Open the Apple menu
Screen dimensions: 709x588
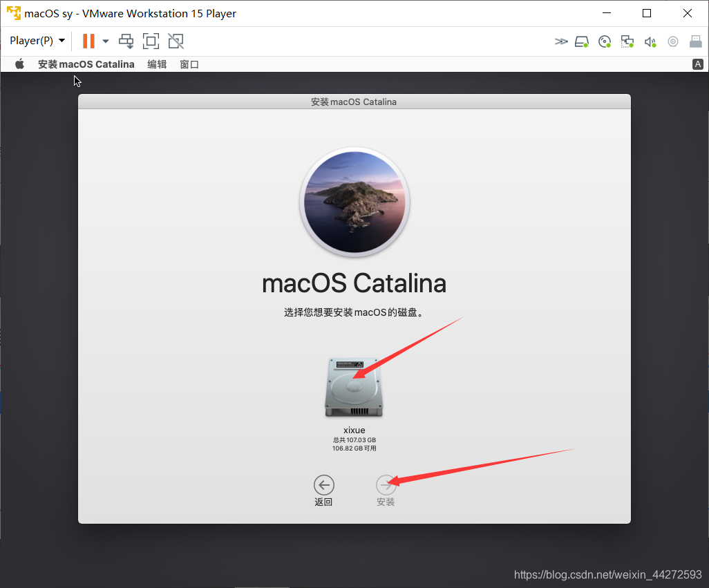click(x=20, y=64)
